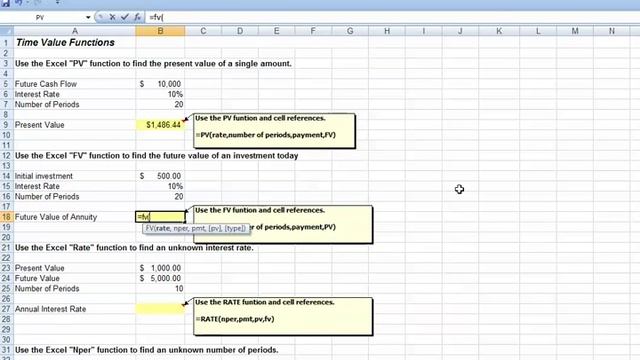Image resolution: width=640 pixels, height=360 pixels.
Task: Open the Customize Quick Access Toolbar arrow
Action: 58,2
